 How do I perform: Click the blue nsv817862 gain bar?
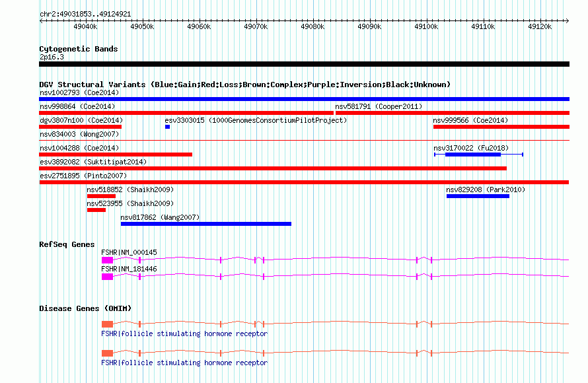(206, 224)
